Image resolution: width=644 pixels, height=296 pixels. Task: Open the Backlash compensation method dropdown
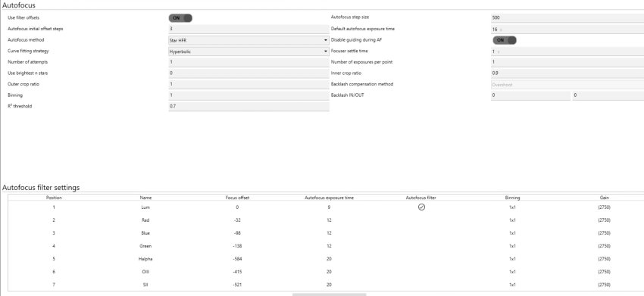(x=567, y=85)
